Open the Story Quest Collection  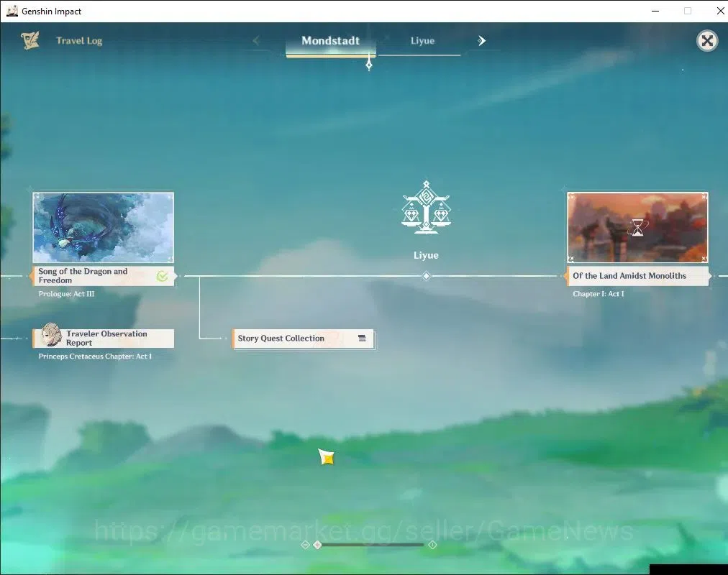303,339
